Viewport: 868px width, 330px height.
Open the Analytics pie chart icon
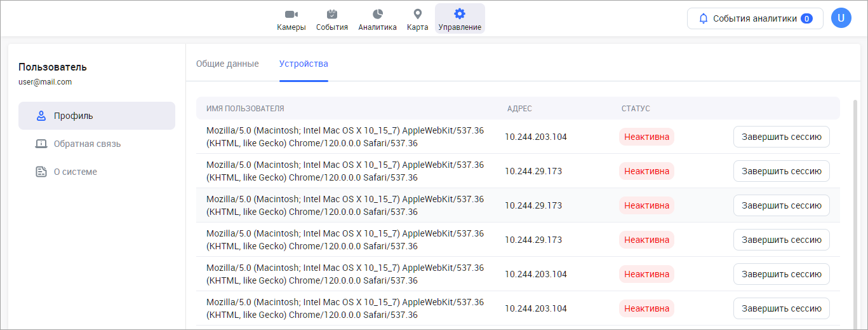[377, 14]
